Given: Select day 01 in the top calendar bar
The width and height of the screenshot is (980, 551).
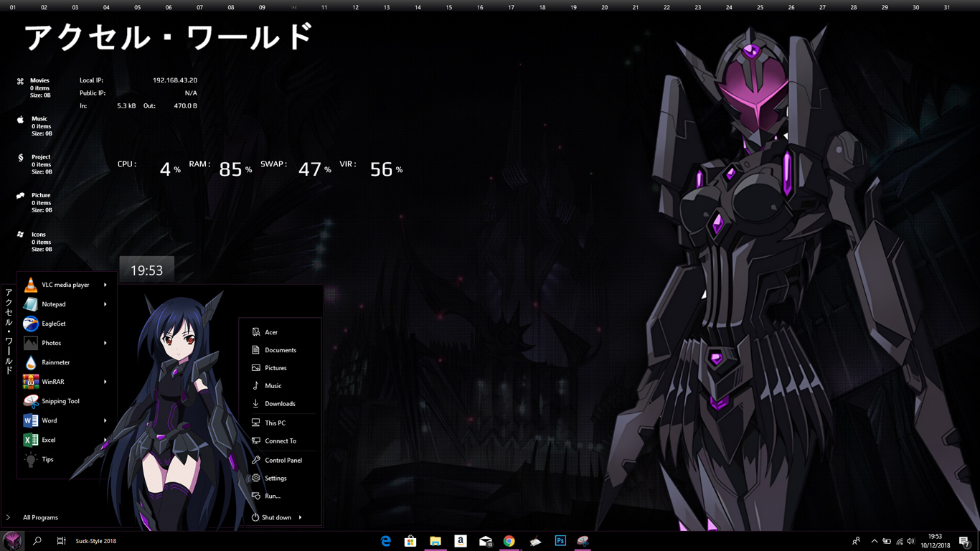Looking at the screenshot, I should [x=13, y=7].
